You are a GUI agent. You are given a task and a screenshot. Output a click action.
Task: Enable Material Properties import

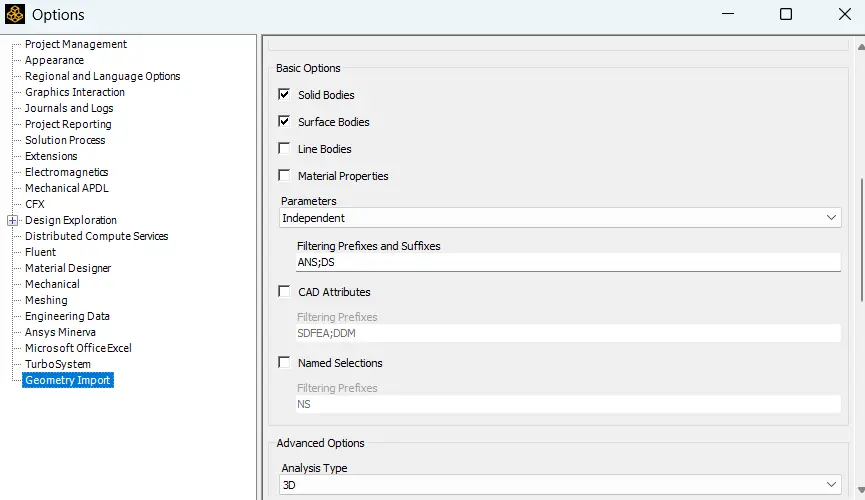coord(284,175)
